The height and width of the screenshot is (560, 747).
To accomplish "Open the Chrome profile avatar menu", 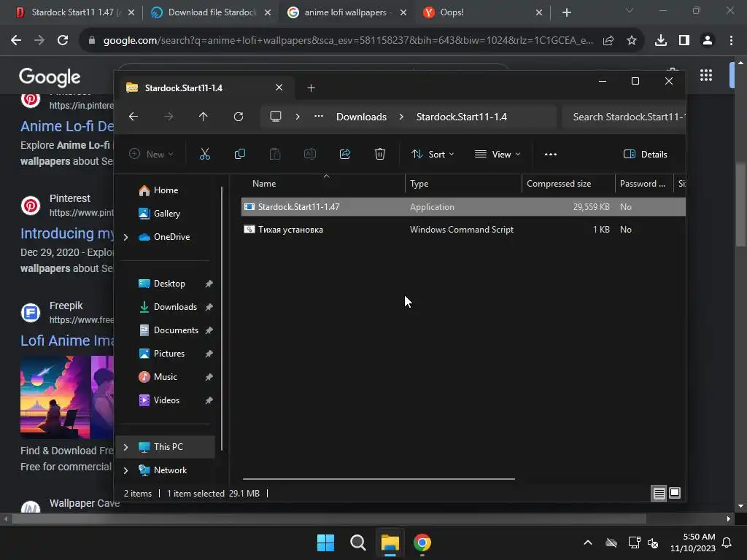I will pos(708,41).
